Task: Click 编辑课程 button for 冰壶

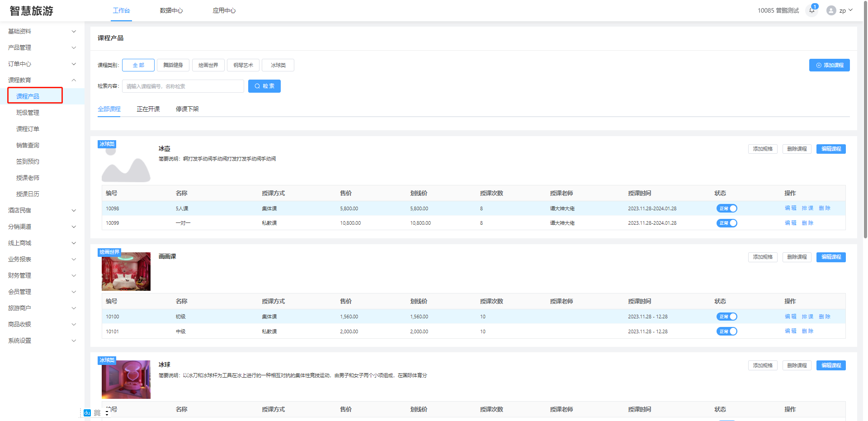Action: click(x=830, y=149)
